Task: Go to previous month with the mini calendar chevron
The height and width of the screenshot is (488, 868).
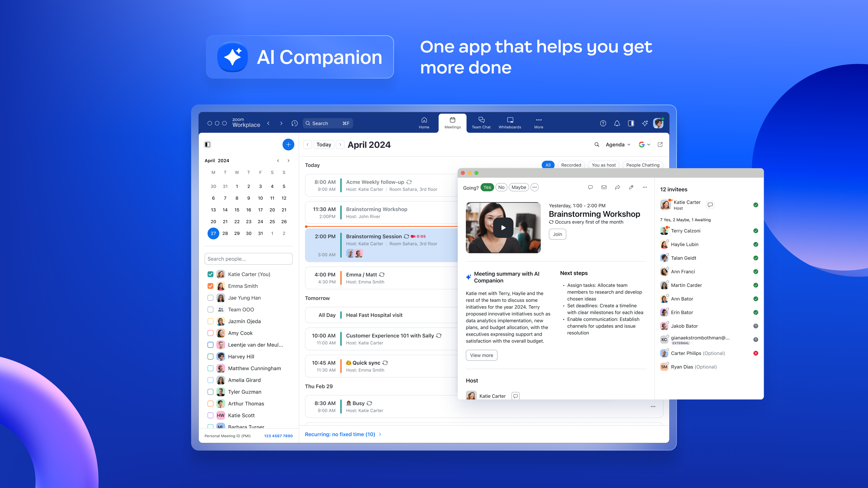Action: [x=278, y=161]
